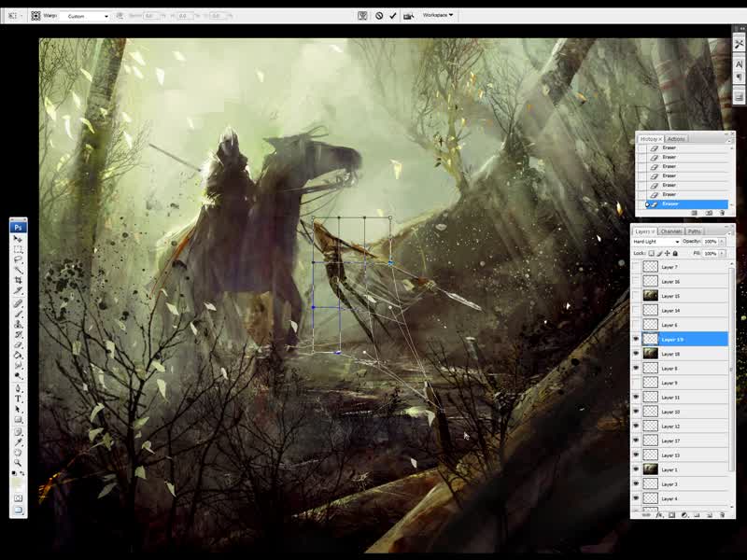The image size is (747, 560).
Task: Show Layer 15 using its visibility box
Action: pos(636,296)
